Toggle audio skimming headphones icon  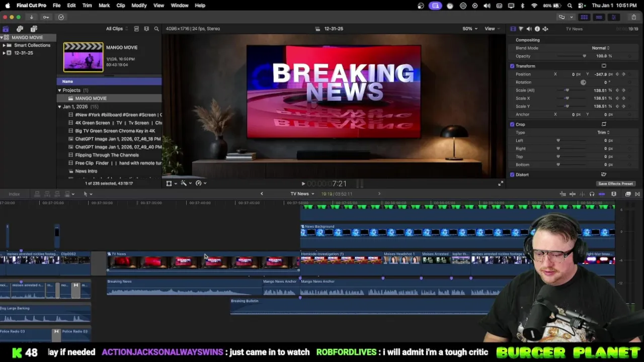pyautogui.click(x=592, y=194)
